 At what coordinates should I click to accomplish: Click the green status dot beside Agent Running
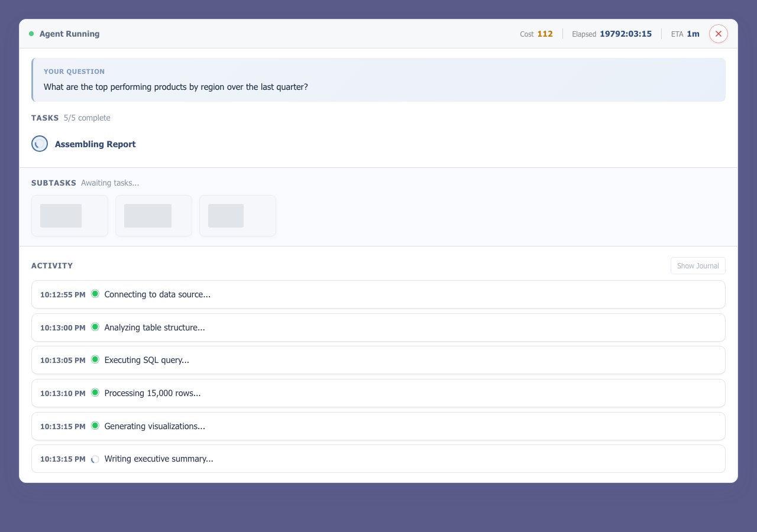pos(31,34)
